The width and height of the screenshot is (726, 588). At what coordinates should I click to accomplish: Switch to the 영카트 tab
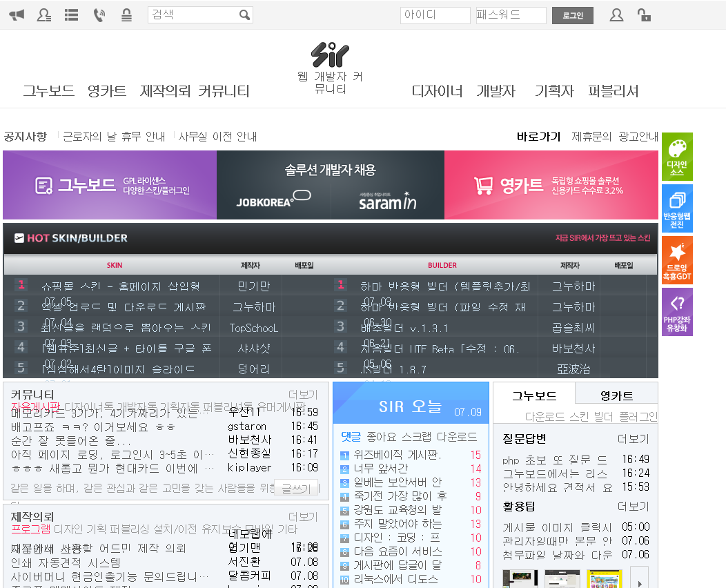tap(616, 396)
